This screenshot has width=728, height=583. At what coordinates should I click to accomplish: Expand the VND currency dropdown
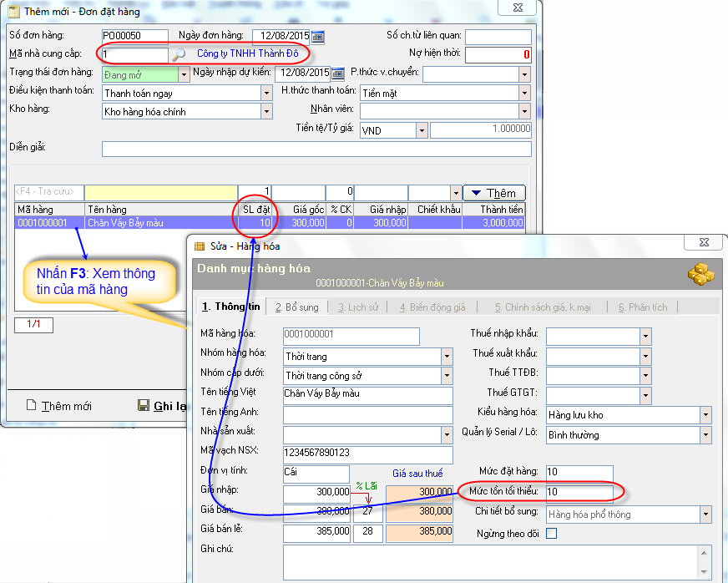pos(422,130)
